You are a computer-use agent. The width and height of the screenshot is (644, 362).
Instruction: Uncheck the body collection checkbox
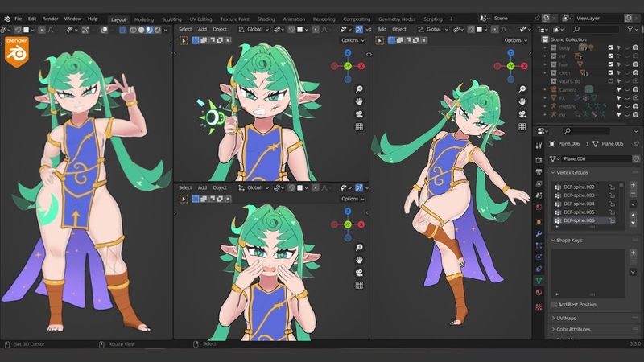[610, 47]
